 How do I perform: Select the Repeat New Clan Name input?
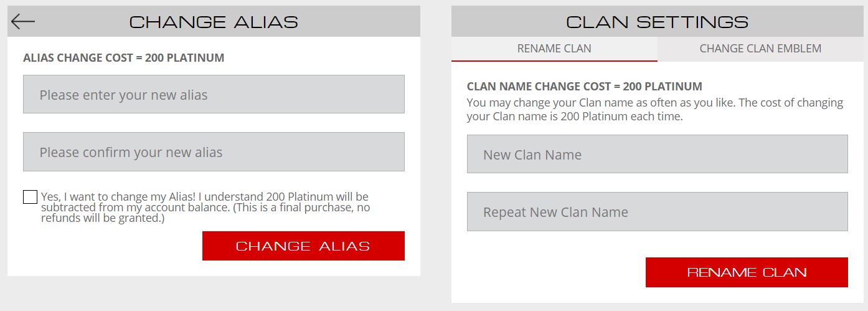(657, 212)
